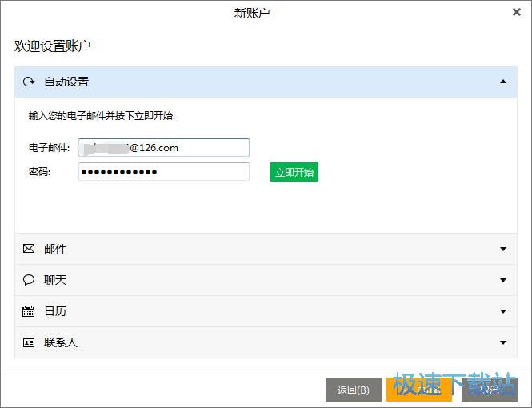Click the Contacts card icon
This screenshot has height=408, width=532.
29,342
